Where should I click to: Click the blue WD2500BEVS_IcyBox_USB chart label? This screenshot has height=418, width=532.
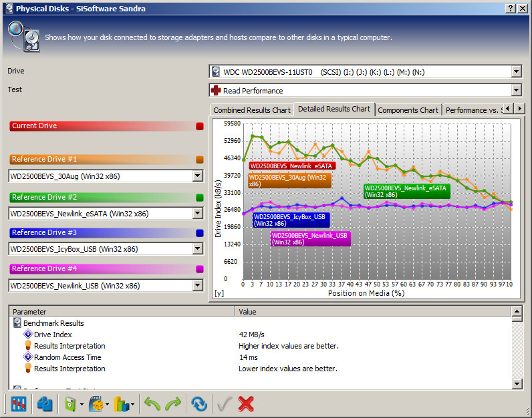tap(291, 220)
